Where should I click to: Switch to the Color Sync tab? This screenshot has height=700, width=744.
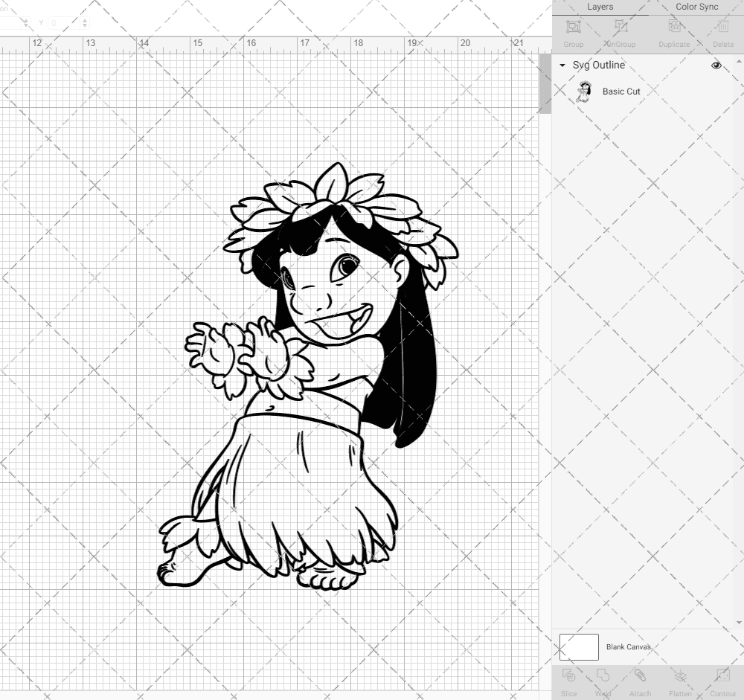click(x=696, y=7)
